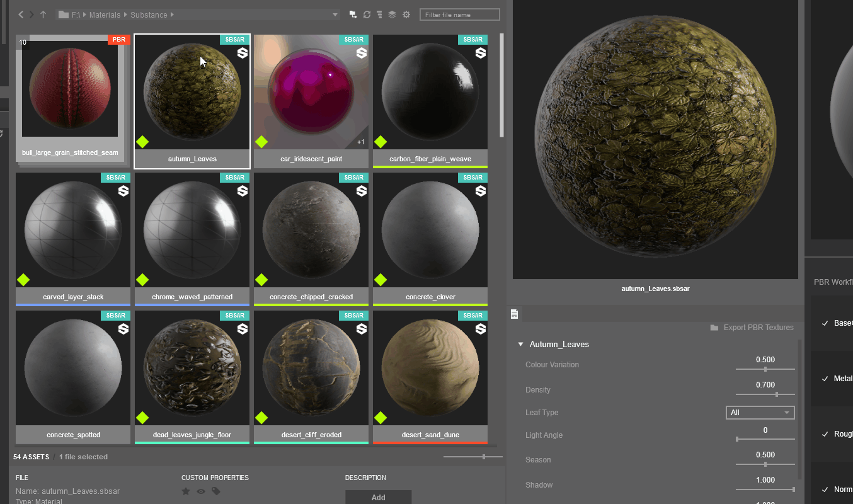
Task: Toggle the Normal channel checkmark
Action: point(825,490)
